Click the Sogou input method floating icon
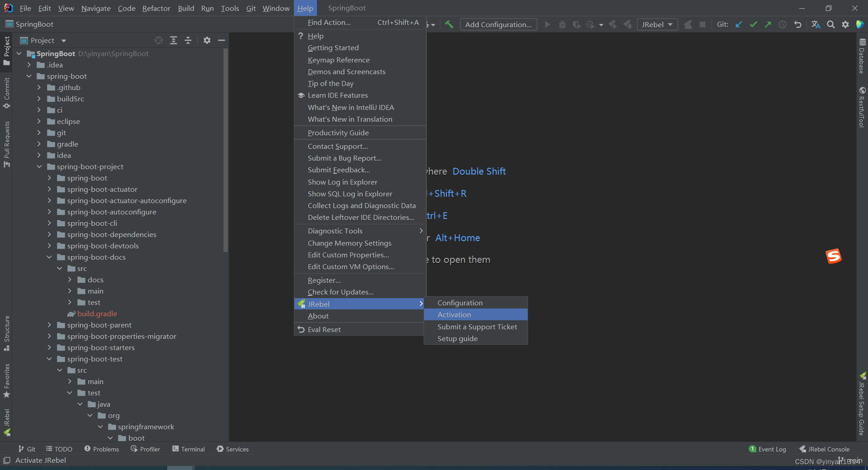868x470 pixels. (x=834, y=256)
